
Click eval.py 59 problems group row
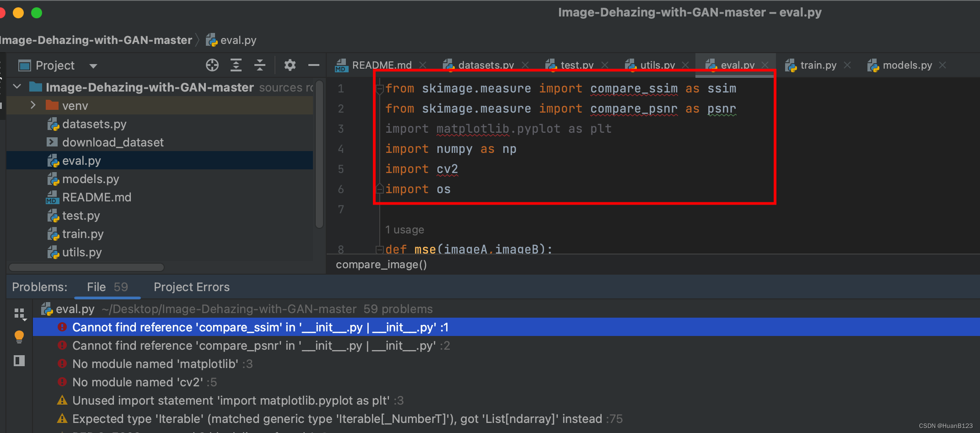coord(506,309)
